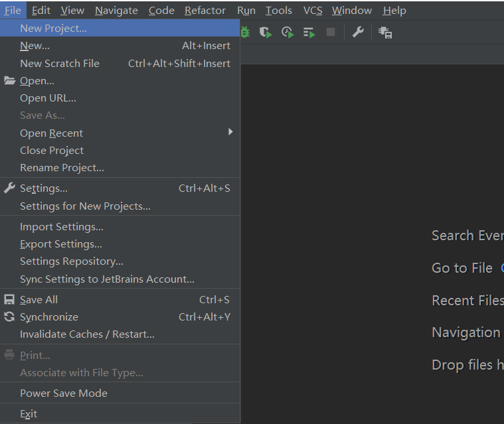
Task: Click the Run with Profiler icon
Action: pyautogui.click(x=287, y=32)
